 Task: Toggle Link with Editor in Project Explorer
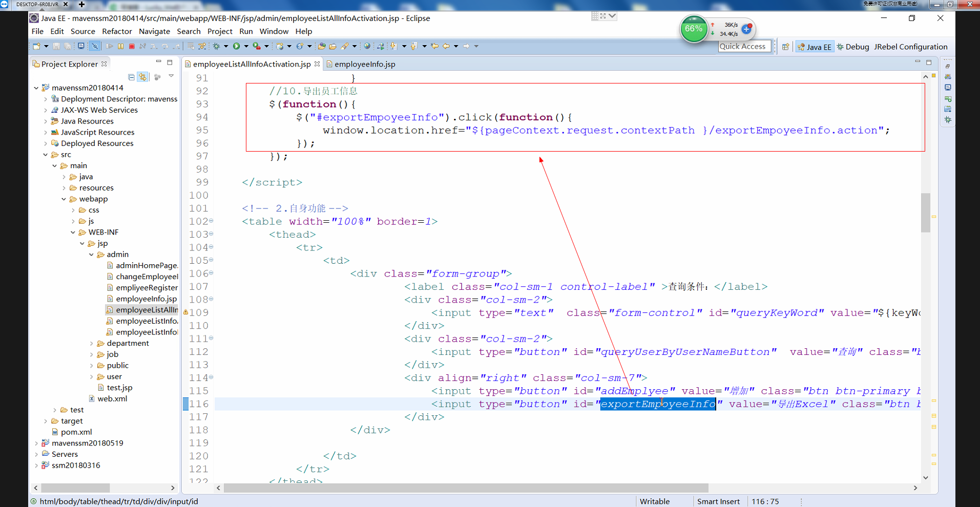point(143,77)
